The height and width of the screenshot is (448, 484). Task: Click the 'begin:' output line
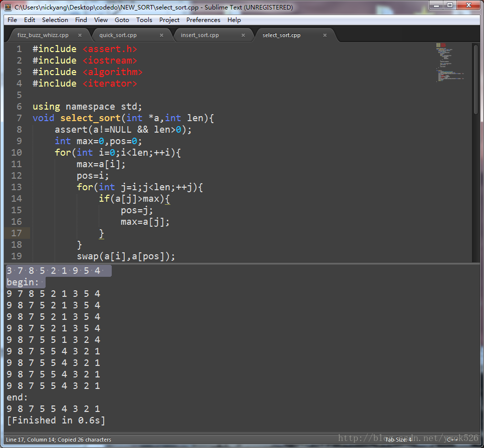[x=23, y=282]
